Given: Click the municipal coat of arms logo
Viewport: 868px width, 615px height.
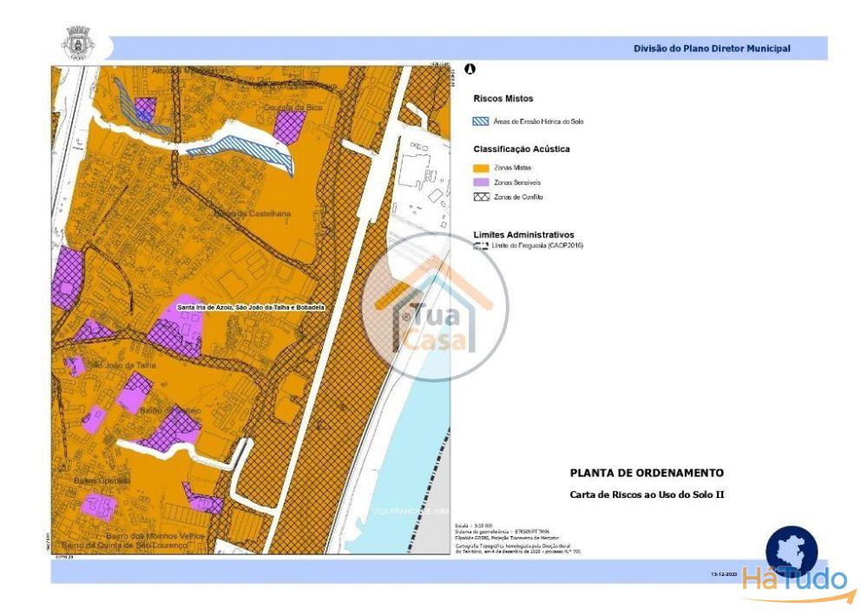Looking at the screenshot, I should click(77, 43).
